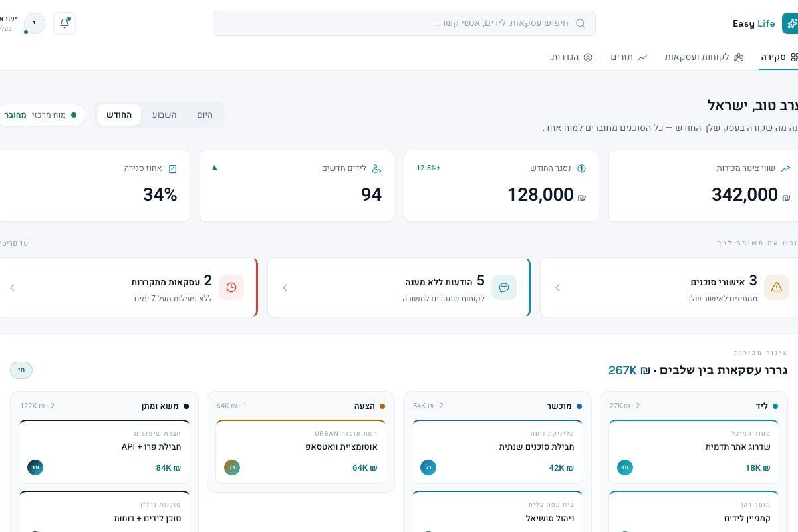
Task: Expand the עסקאות מתקררות chevron
Action: [x=12, y=287]
